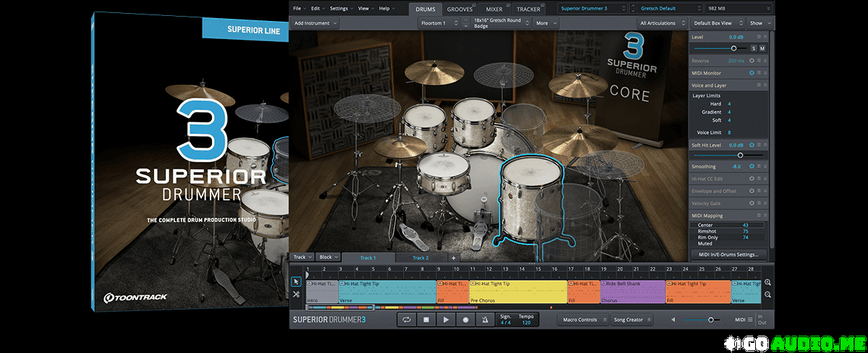Zoom in on the song track timeline
This screenshot has width=868, height=353.
click(767, 283)
